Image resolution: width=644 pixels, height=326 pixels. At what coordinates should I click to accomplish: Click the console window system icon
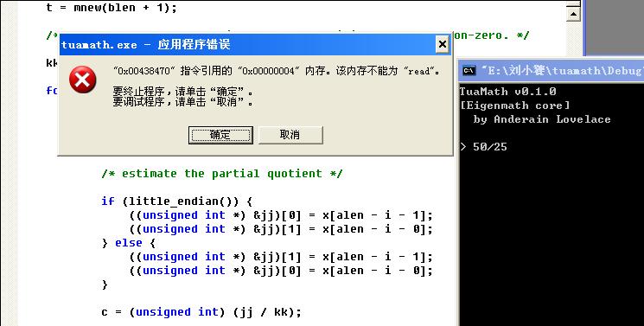(469, 70)
